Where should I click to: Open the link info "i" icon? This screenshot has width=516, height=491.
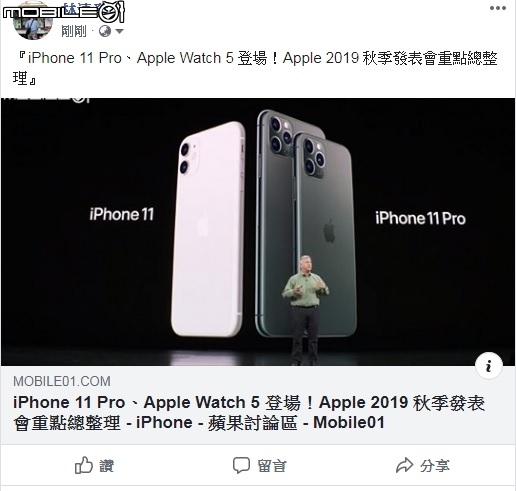pos(489,366)
